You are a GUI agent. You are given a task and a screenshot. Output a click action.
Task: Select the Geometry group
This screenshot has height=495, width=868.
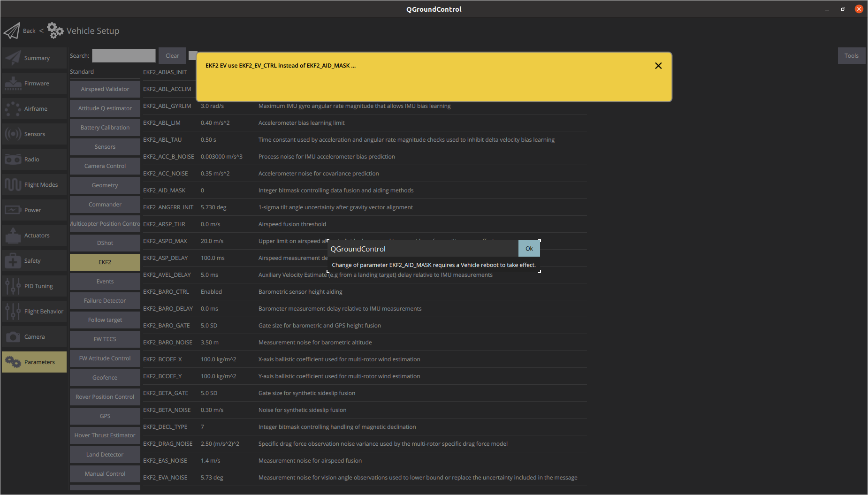point(105,185)
